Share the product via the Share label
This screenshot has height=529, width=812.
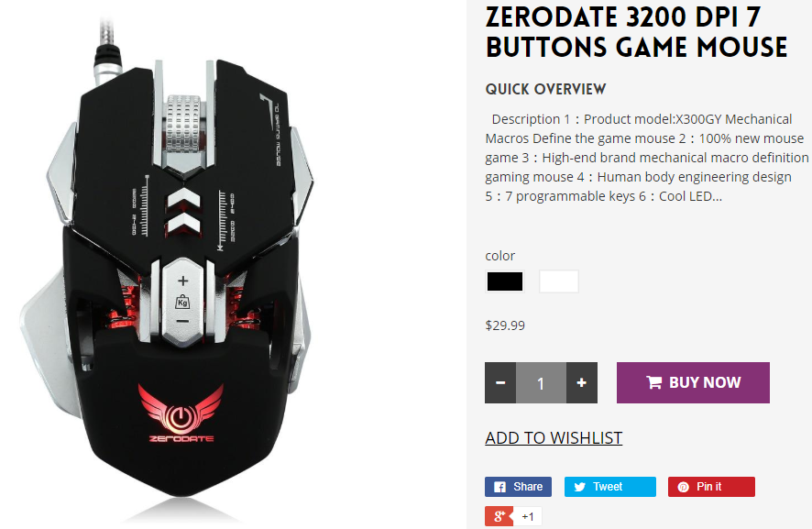[528, 487]
